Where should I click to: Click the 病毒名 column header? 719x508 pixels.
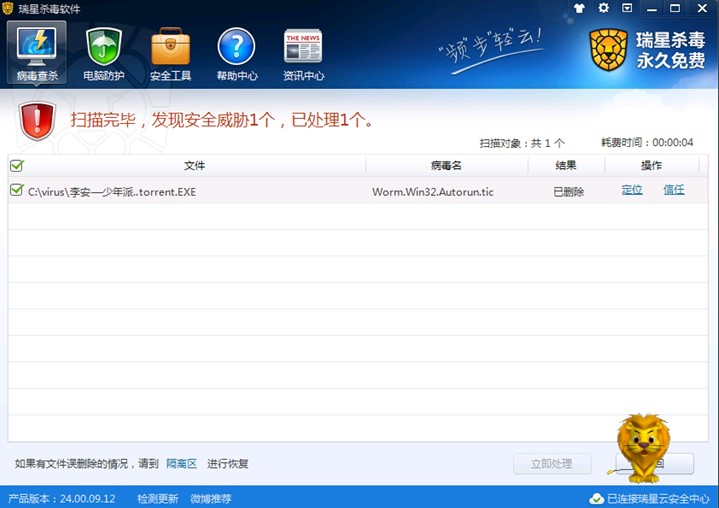[x=446, y=166]
